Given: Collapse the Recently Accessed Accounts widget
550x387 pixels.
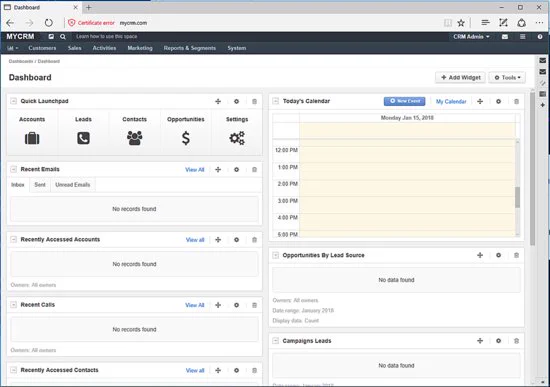Looking at the screenshot, I should (13, 239).
